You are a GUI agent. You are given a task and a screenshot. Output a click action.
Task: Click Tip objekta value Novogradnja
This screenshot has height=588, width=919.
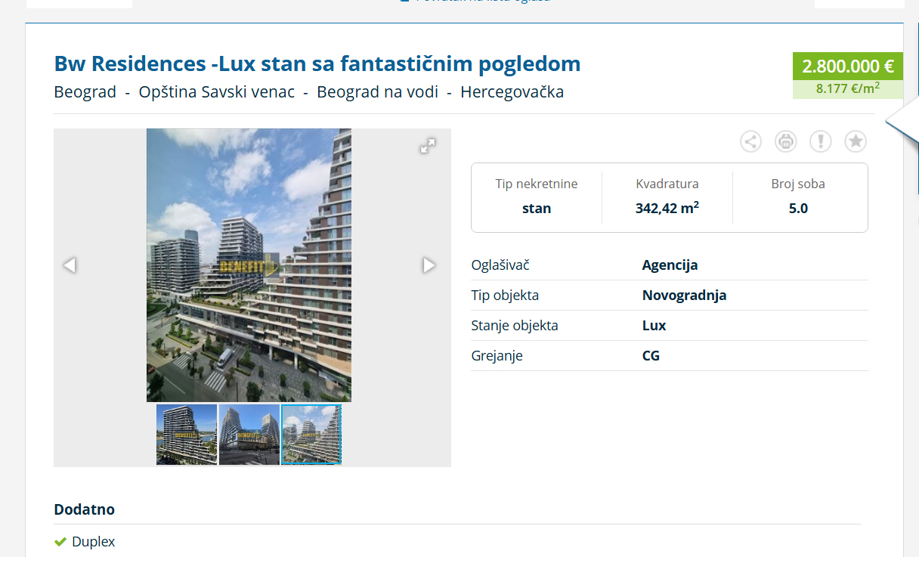click(x=685, y=296)
